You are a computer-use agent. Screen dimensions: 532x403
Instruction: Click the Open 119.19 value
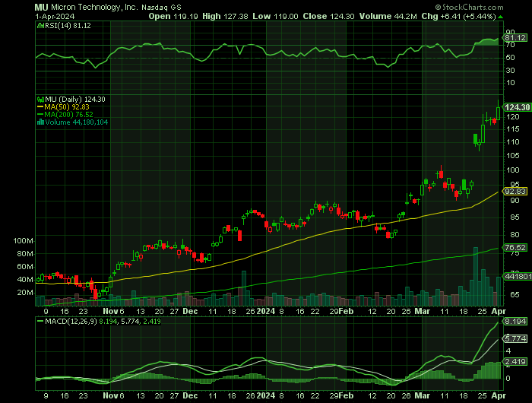point(173,16)
